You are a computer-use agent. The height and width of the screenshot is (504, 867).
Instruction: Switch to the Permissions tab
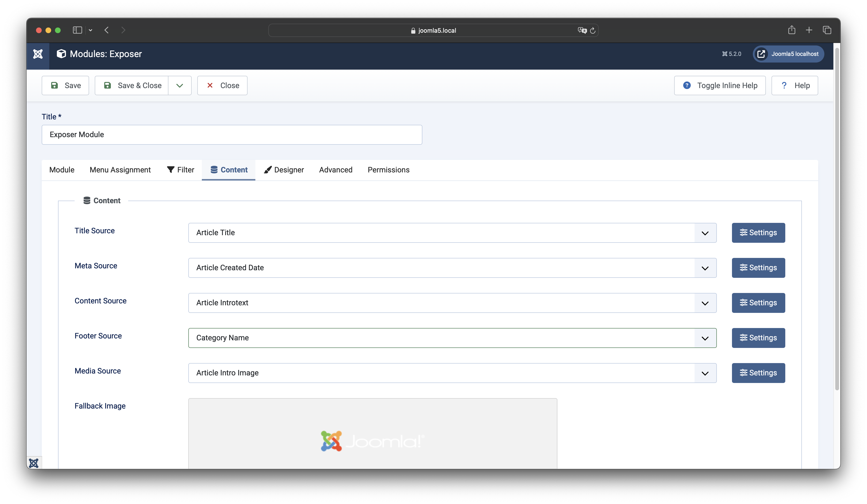point(388,170)
